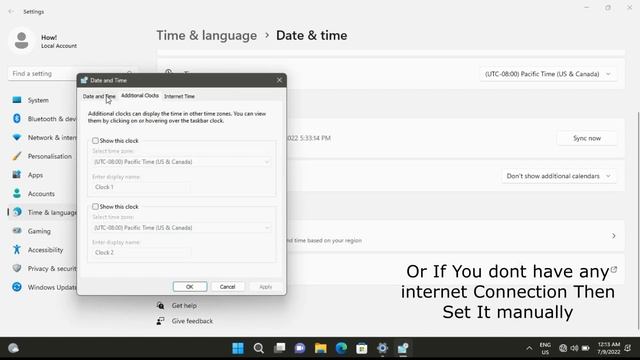Click OK in Date and Time dialog
Image resolution: width=640 pixels, height=360 pixels.
coord(190,287)
